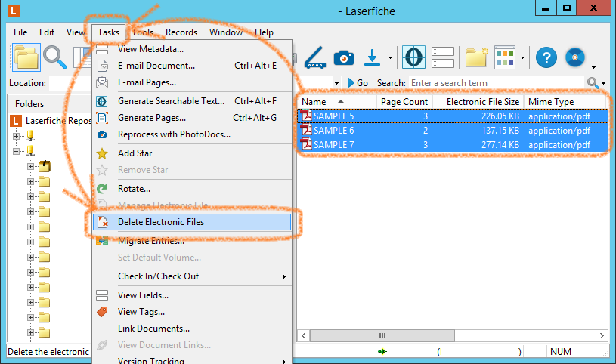This screenshot has width=616, height=364.
Task: Click the magnifying glass Search toolbar icon
Action: (55, 57)
